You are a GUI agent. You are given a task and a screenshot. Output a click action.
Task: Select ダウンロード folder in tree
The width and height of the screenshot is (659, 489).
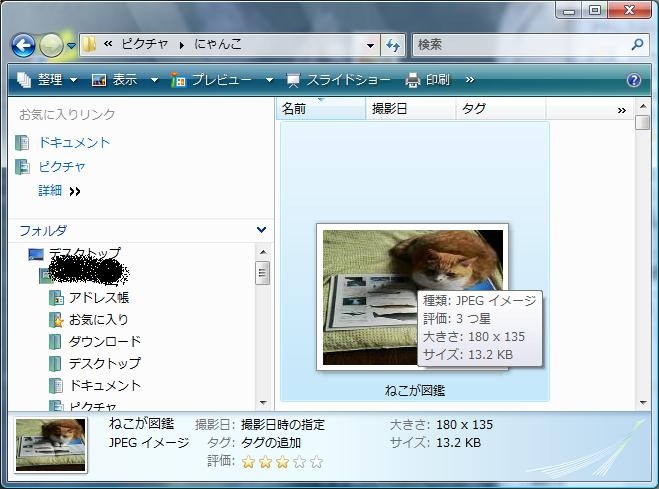point(105,342)
